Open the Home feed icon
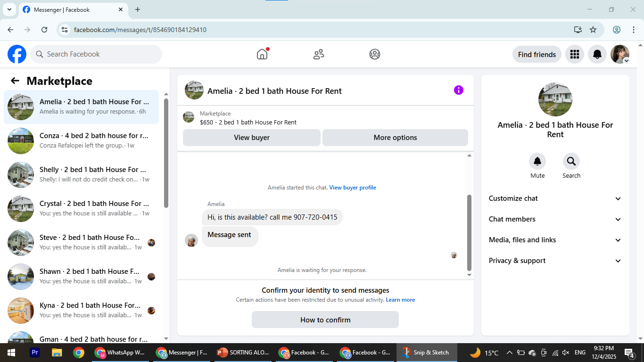 coord(262,54)
